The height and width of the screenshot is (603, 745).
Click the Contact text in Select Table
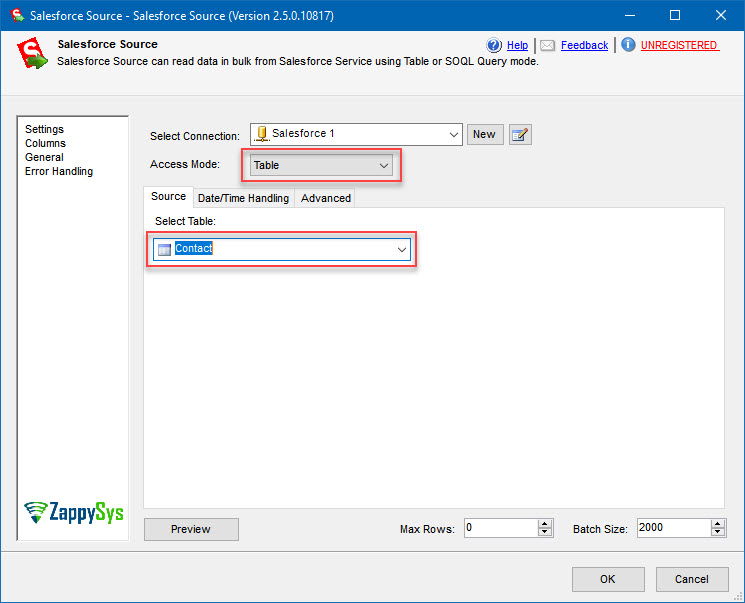pyautogui.click(x=193, y=249)
